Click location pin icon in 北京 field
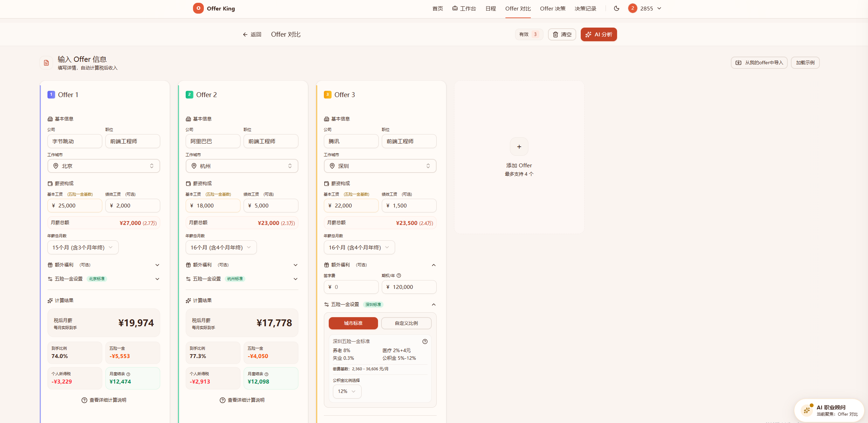This screenshot has height=423, width=868. (x=55, y=166)
